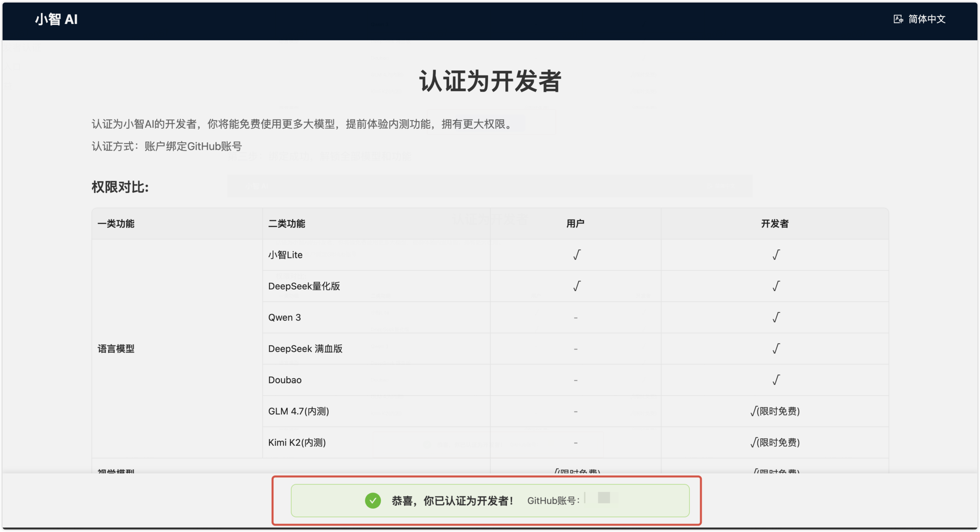
Task: Click the 二类功能 column header
Action: click(287, 224)
